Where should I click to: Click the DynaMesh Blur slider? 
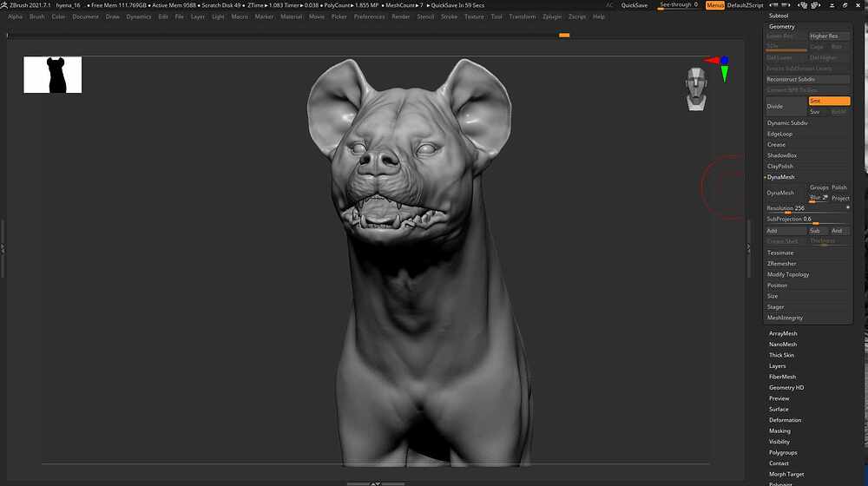[x=819, y=198]
